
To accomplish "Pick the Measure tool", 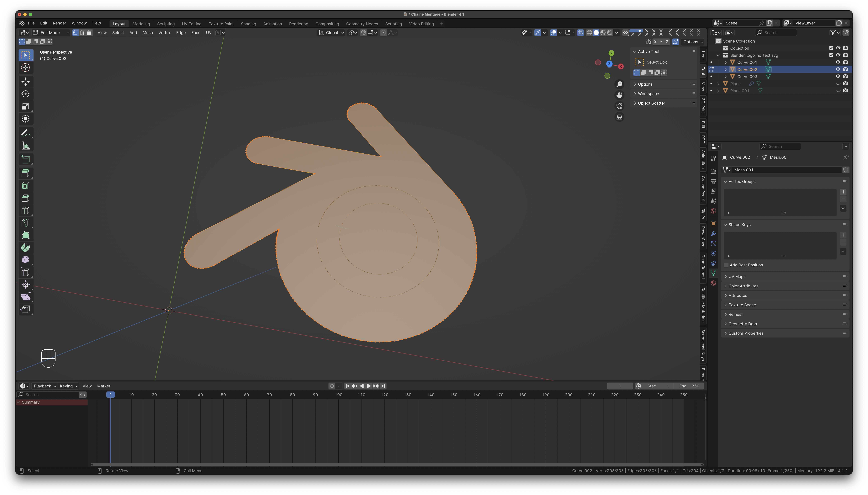I will pos(25,146).
